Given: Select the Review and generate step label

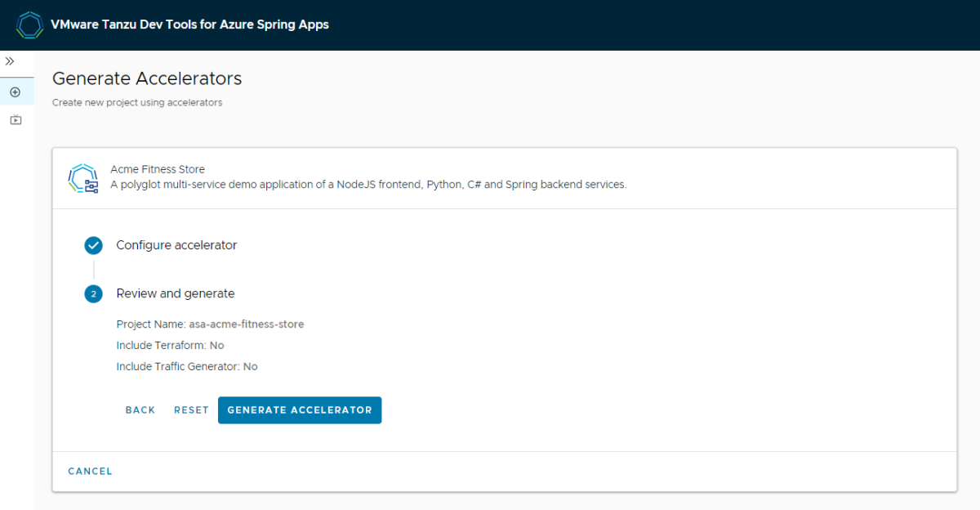Looking at the screenshot, I should tap(176, 293).
